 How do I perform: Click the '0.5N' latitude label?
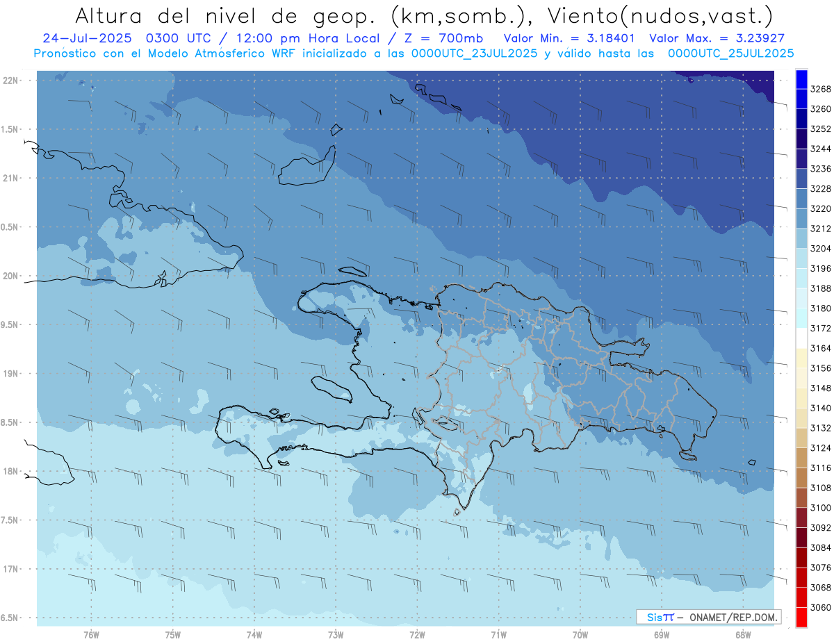pyautogui.click(x=10, y=227)
